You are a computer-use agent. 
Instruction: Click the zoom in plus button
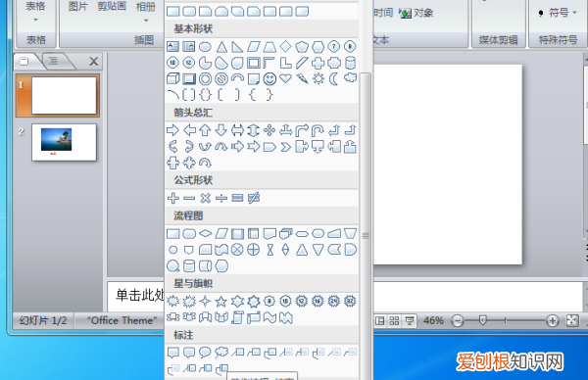click(552, 321)
